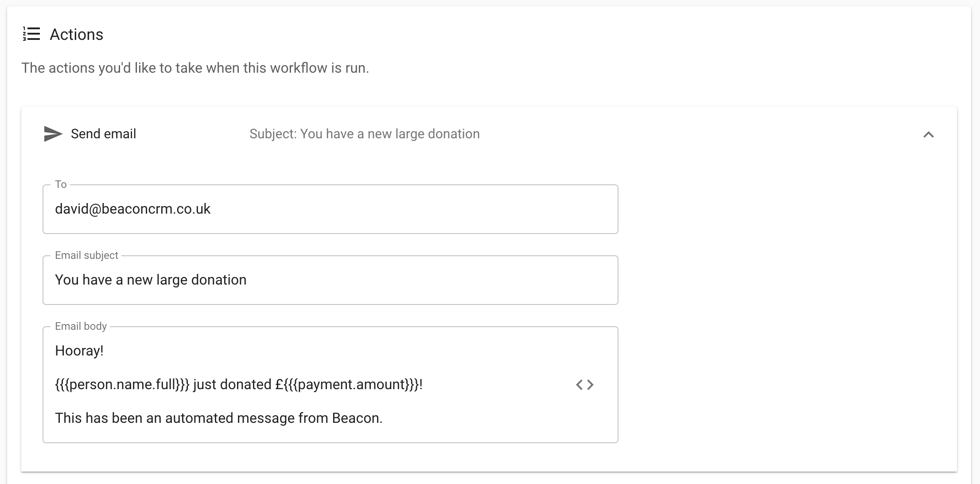The width and height of the screenshot is (980, 484).
Task: Click the Subject summary text in header
Action: click(x=364, y=134)
